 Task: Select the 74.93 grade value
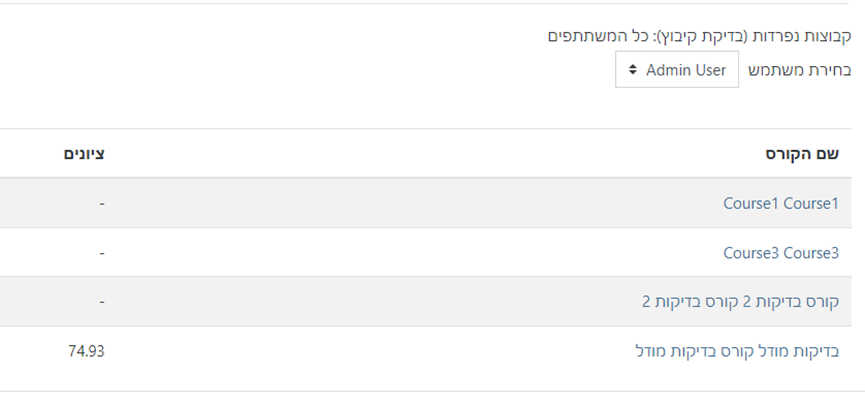[84, 351]
